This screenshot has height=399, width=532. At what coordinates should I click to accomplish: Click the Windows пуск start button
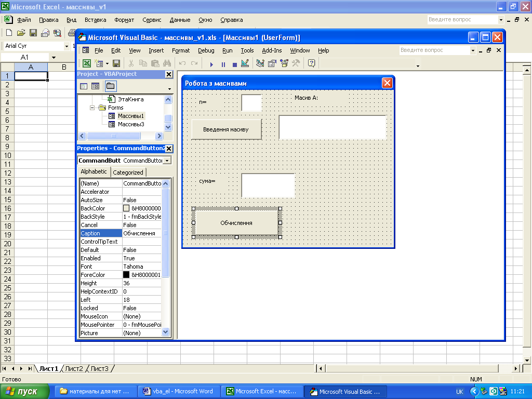point(24,392)
